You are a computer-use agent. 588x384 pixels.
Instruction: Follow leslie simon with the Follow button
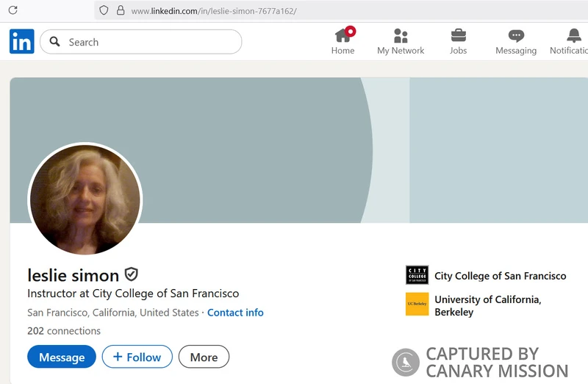point(137,357)
